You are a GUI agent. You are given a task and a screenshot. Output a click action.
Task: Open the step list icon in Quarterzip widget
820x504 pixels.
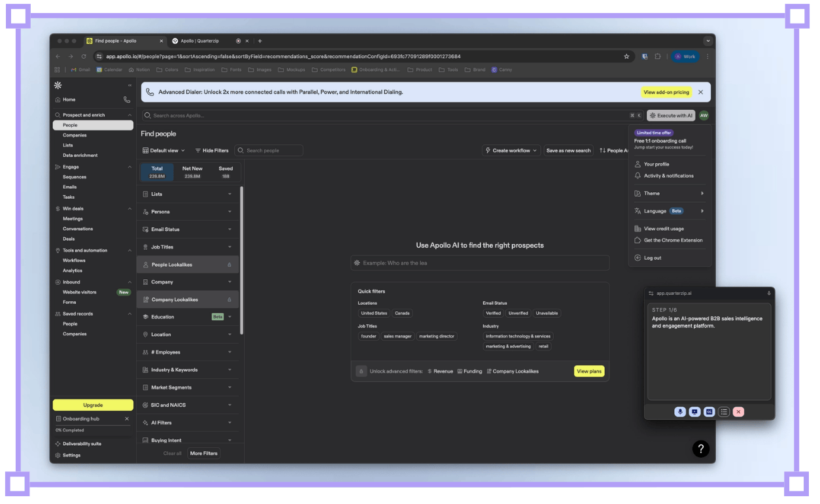point(724,412)
